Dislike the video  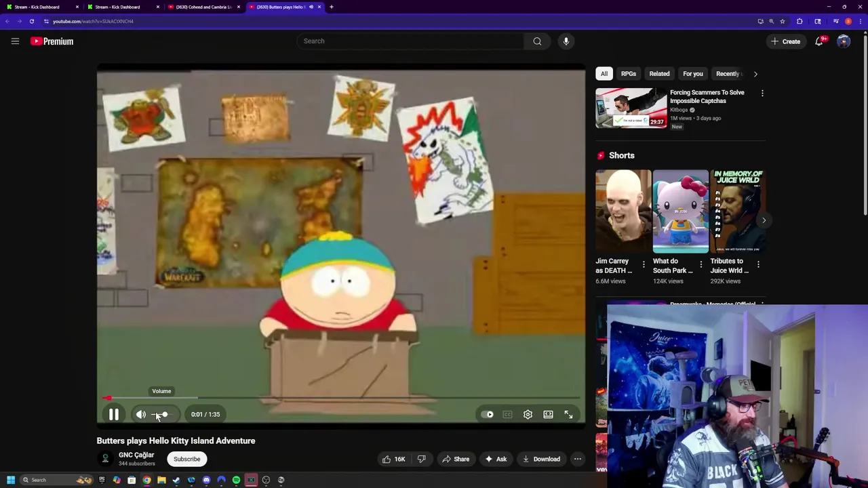[x=421, y=459]
